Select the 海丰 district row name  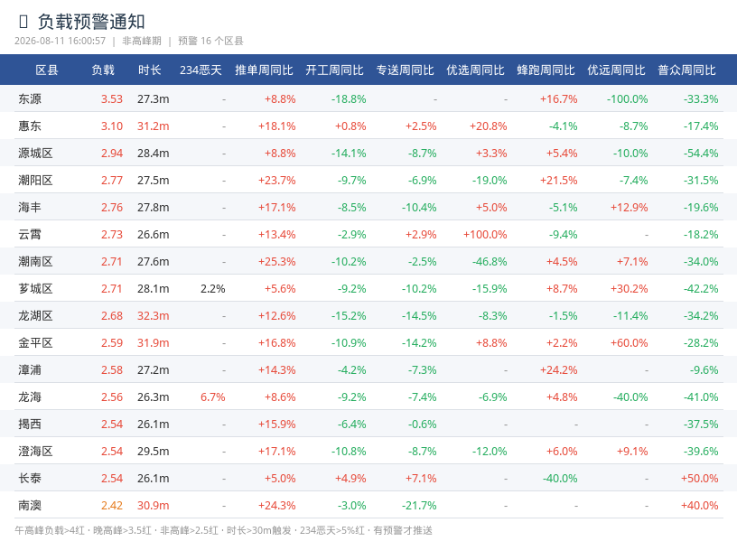pos(30,208)
